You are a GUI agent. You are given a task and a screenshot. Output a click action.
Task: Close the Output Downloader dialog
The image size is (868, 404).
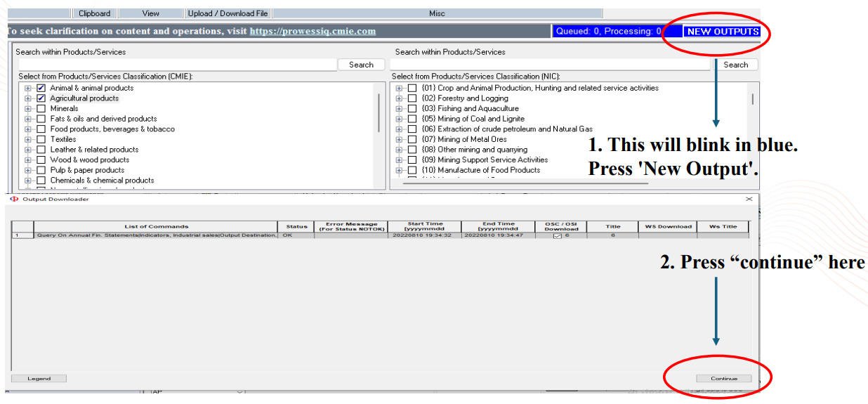click(749, 199)
